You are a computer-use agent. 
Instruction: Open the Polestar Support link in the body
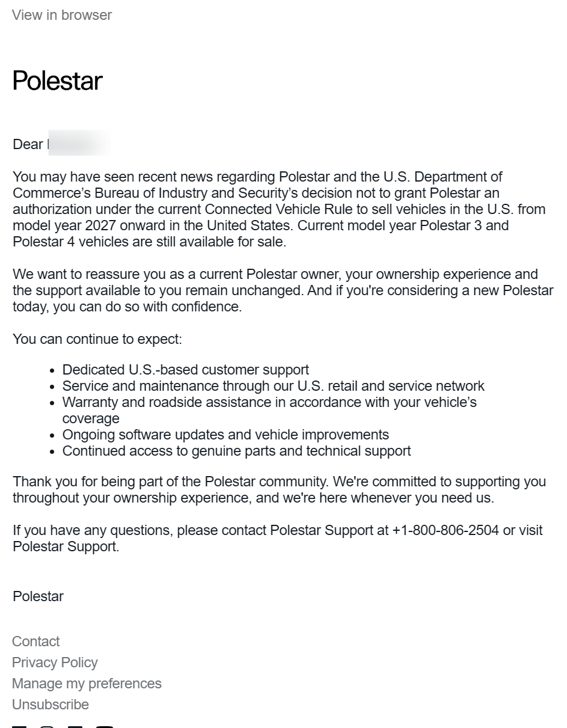point(65,546)
